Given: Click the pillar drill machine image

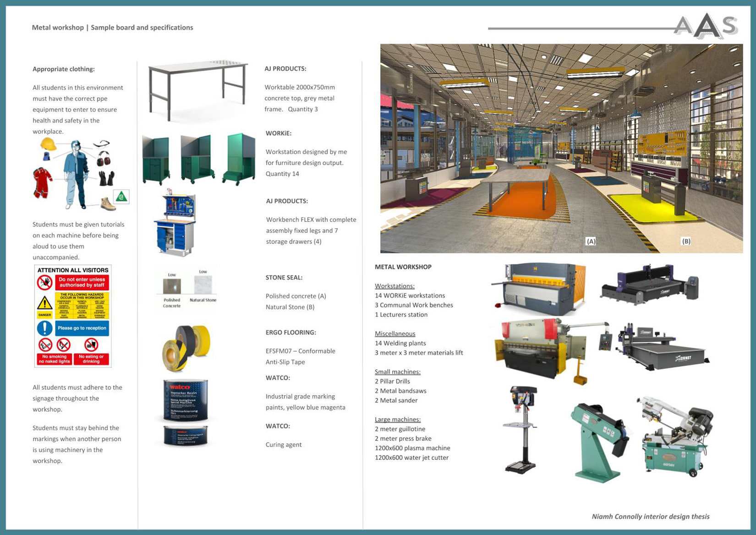Looking at the screenshot, I should click(521, 429).
